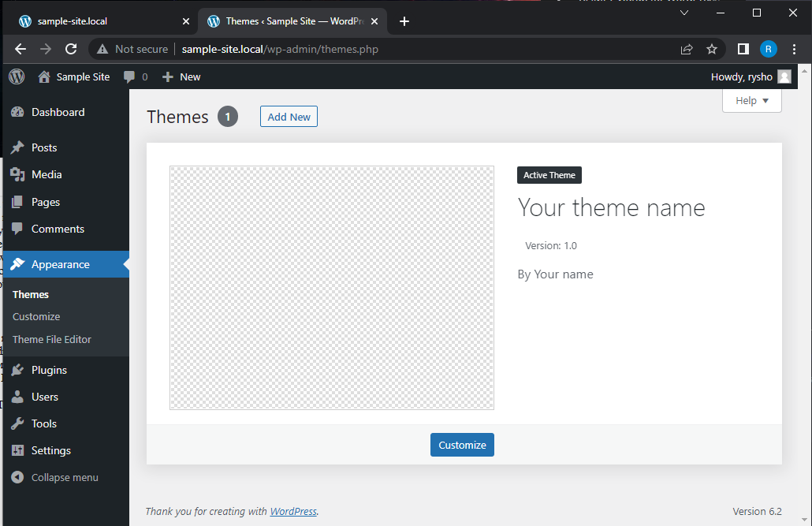
Task: Click the theme screenshot placeholder thumbnail
Action: (x=331, y=288)
